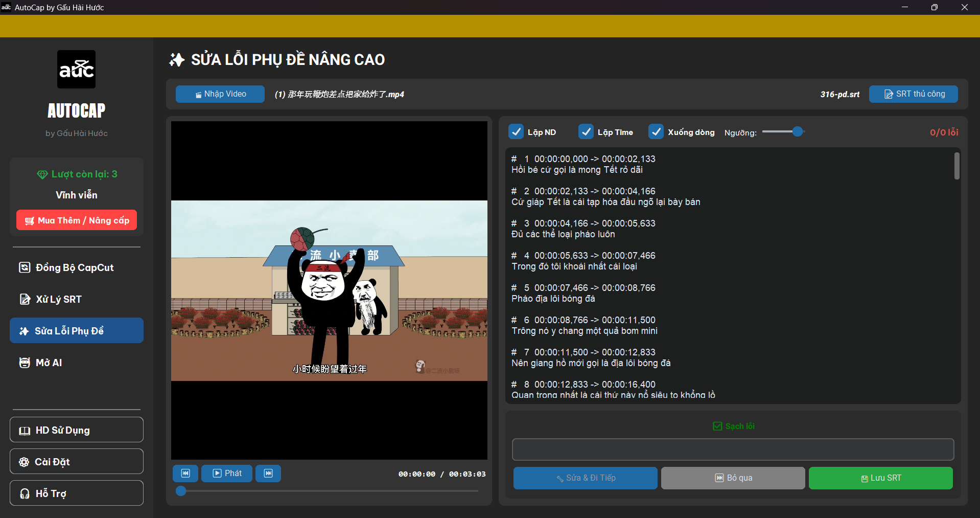Screen dimensions: 980x518
Task: Open the Xử Lý SRT section
Action: pos(77,299)
